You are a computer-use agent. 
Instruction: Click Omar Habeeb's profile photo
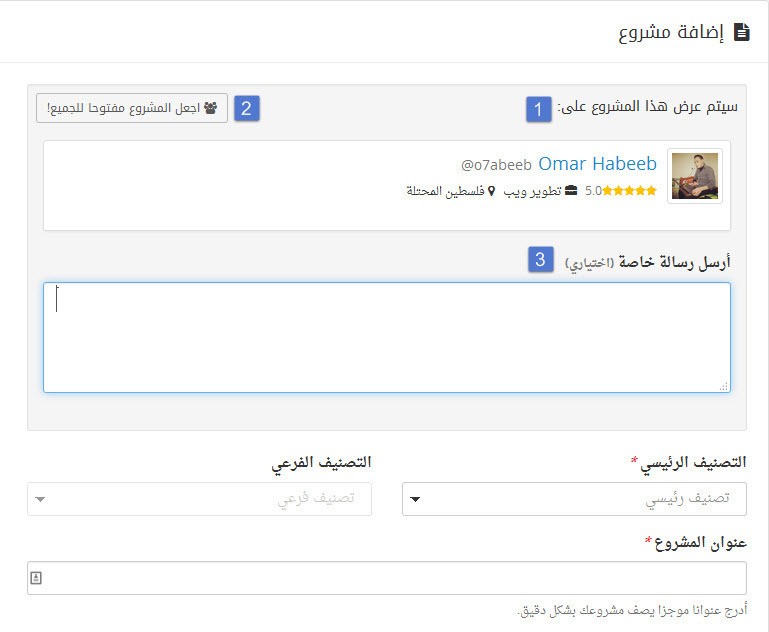pyautogui.click(x=695, y=176)
